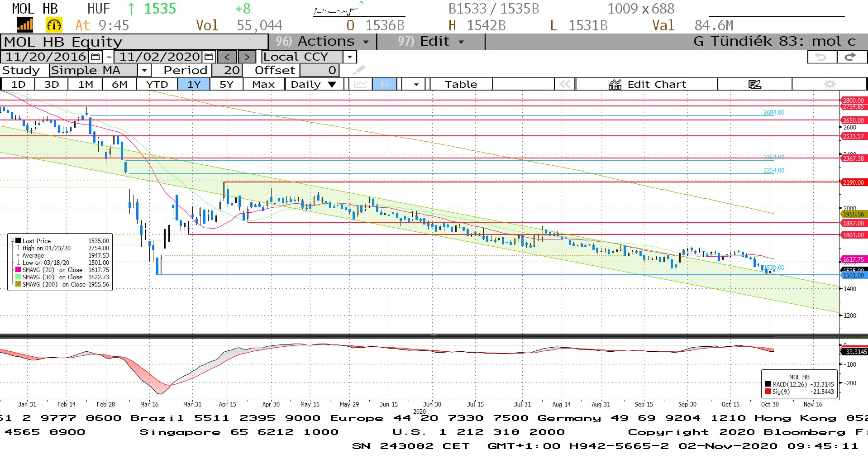Click the 2190.00 resistance level label

tap(853, 182)
